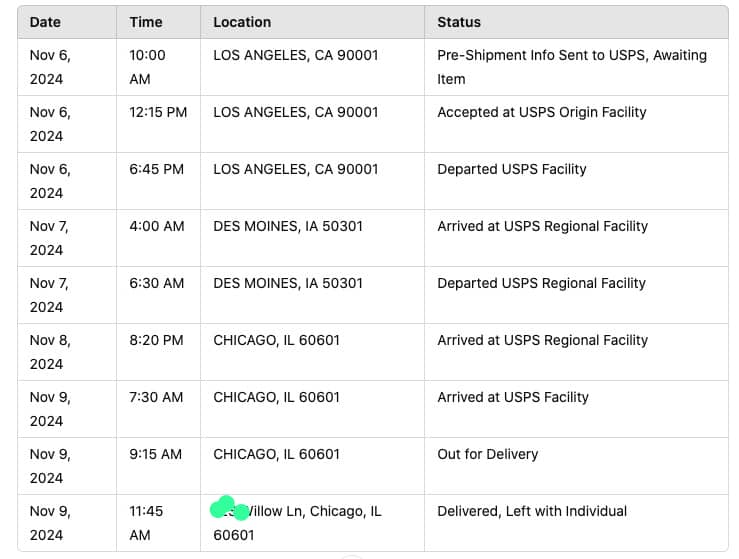Click the Location column header
Viewport: 739px width, 559px height.
click(x=242, y=22)
